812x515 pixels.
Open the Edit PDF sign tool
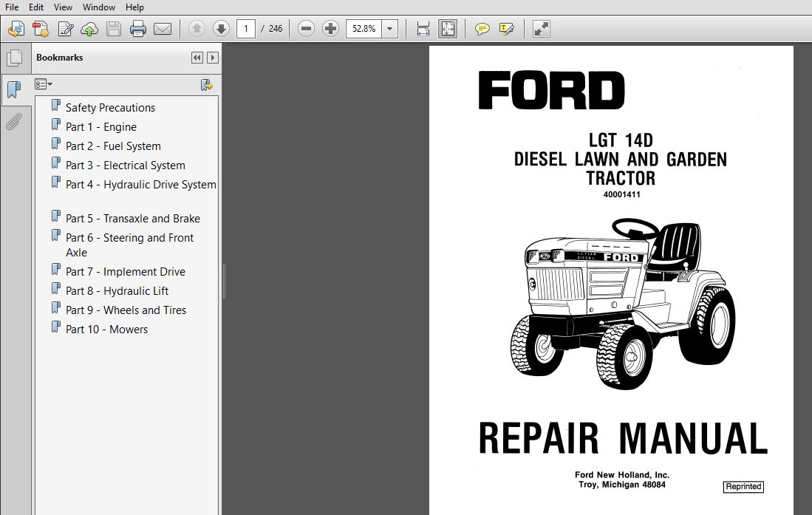coord(66,29)
